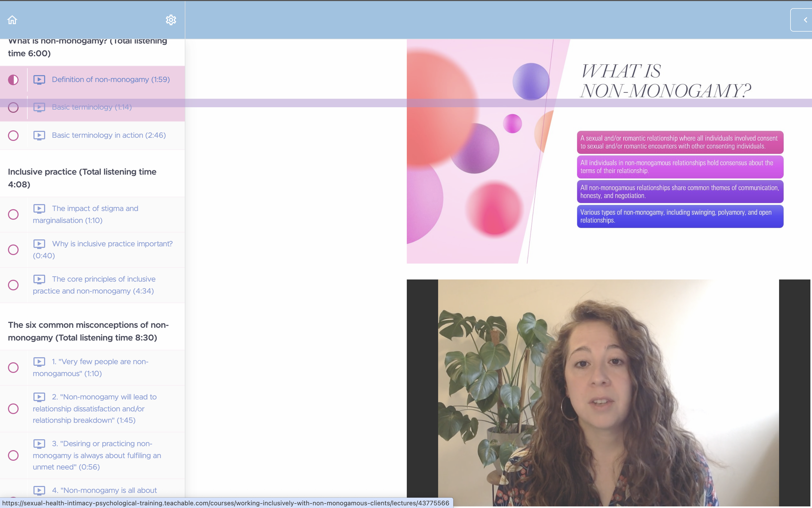Click video icon for Very few people lecture
The image size is (812, 508).
click(x=39, y=362)
